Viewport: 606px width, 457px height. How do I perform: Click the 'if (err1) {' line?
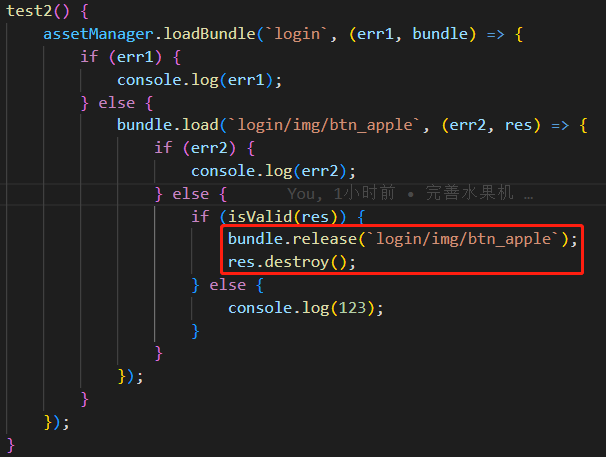click(130, 57)
